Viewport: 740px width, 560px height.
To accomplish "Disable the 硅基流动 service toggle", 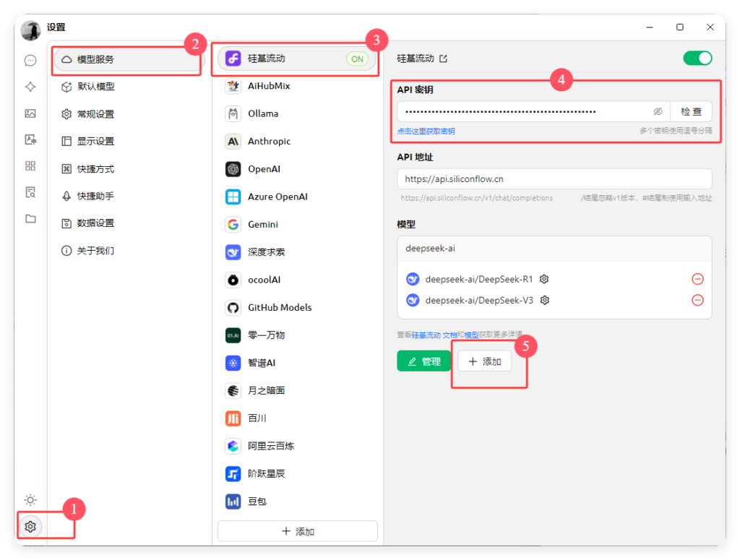I will click(x=697, y=57).
